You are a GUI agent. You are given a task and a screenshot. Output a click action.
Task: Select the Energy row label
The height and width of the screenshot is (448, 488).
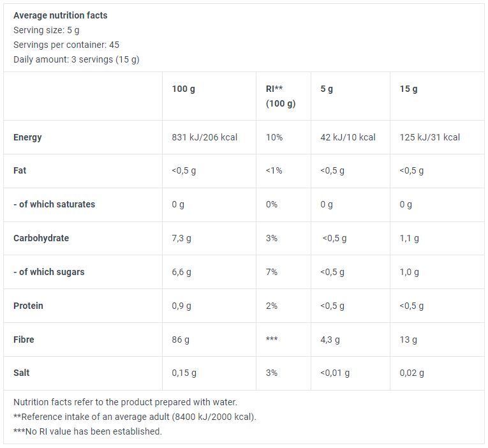click(x=27, y=137)
